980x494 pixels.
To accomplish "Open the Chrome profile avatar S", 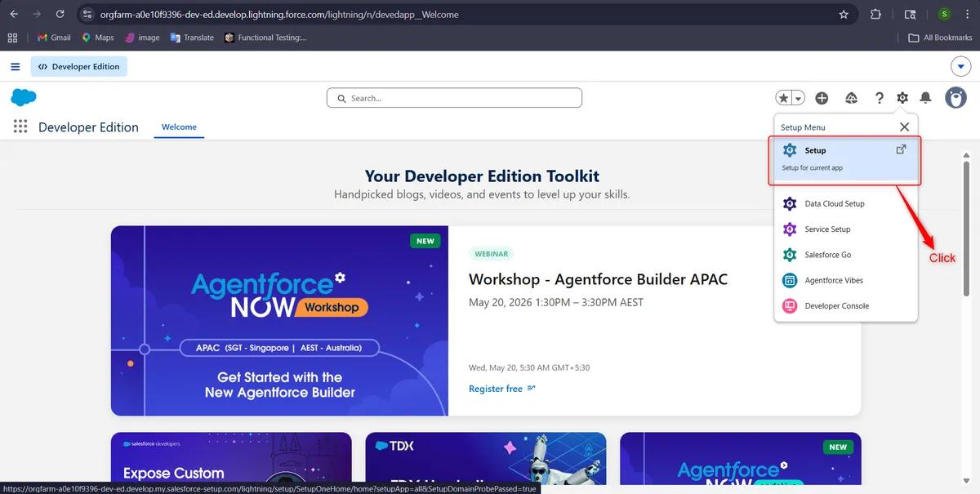I will point(945,14).
